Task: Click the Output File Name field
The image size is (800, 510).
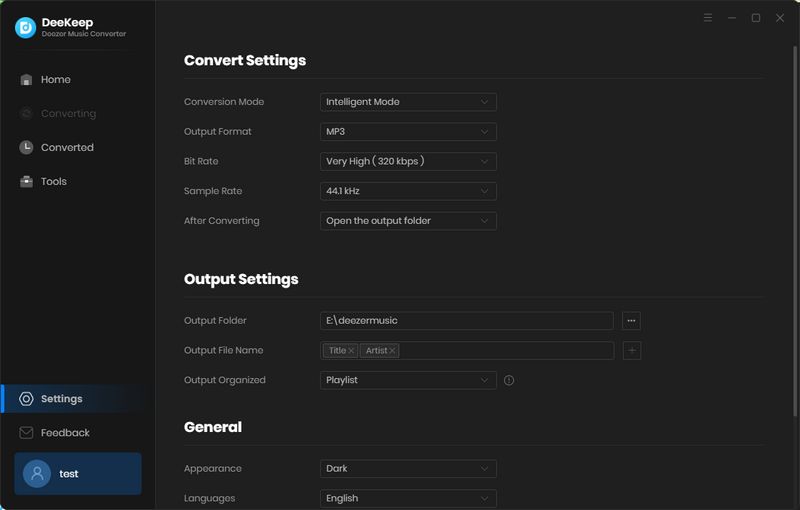Action: (x=467, y=350)
